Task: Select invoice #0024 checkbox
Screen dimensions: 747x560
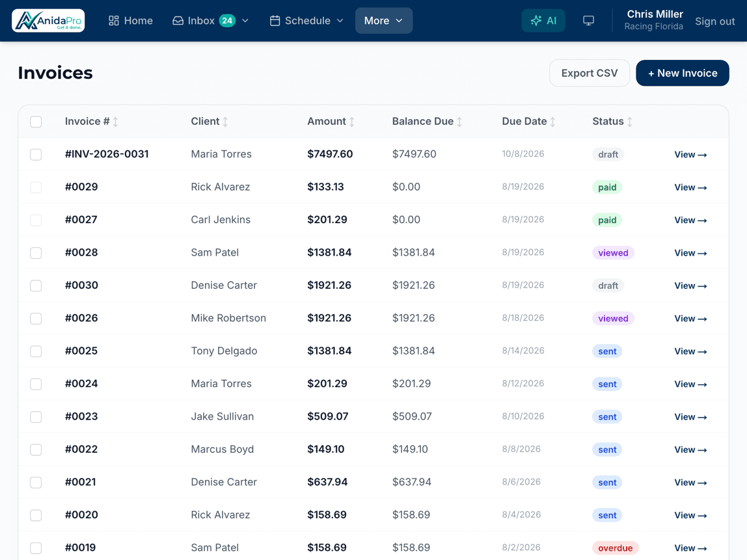Action: click(36, 384)
